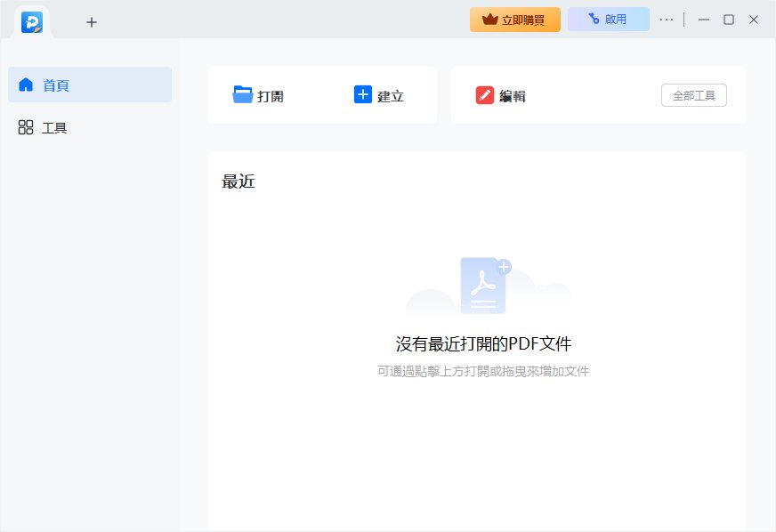The height and width of the screenshot is (532, 776).
Task: Click the crown icon on the purchase button
Action: [x=491, y=19]
